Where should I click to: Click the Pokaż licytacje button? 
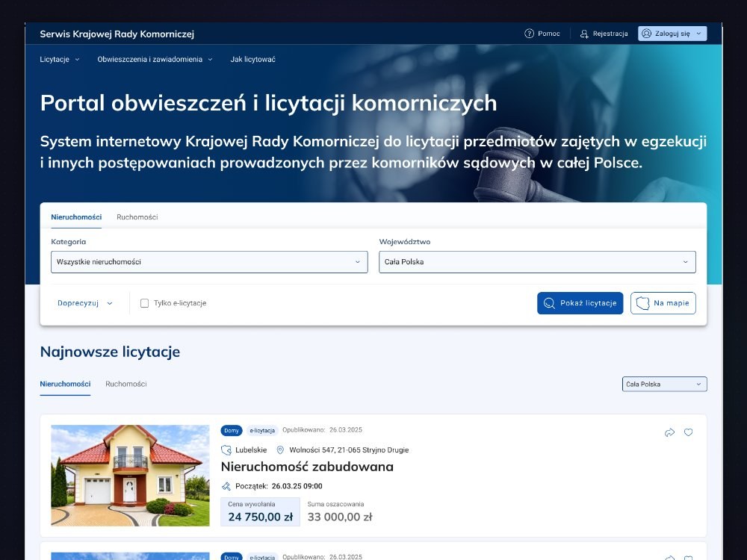tap(580, 303)
